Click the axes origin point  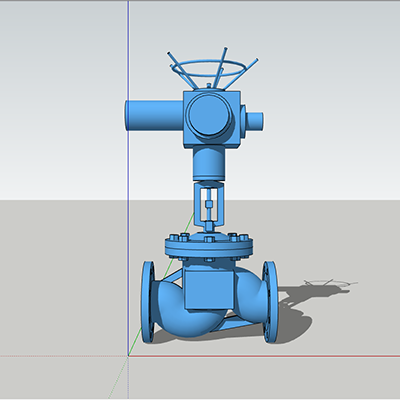tap(128, 356)
